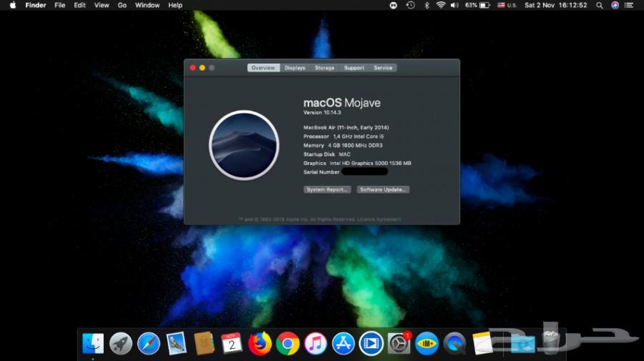Open the blue Downloads folder in dock
This screenshot has width=644, height=361.
pyautogui.click(x=523, y=344)
